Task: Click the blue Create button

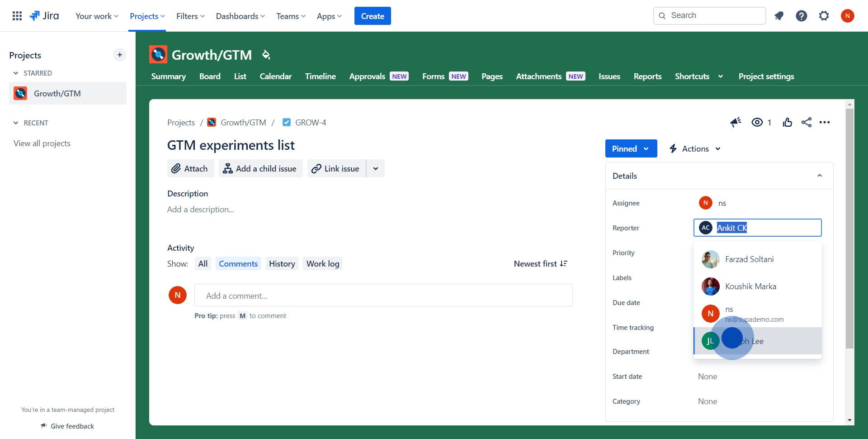Action: (x=373, y=16)
